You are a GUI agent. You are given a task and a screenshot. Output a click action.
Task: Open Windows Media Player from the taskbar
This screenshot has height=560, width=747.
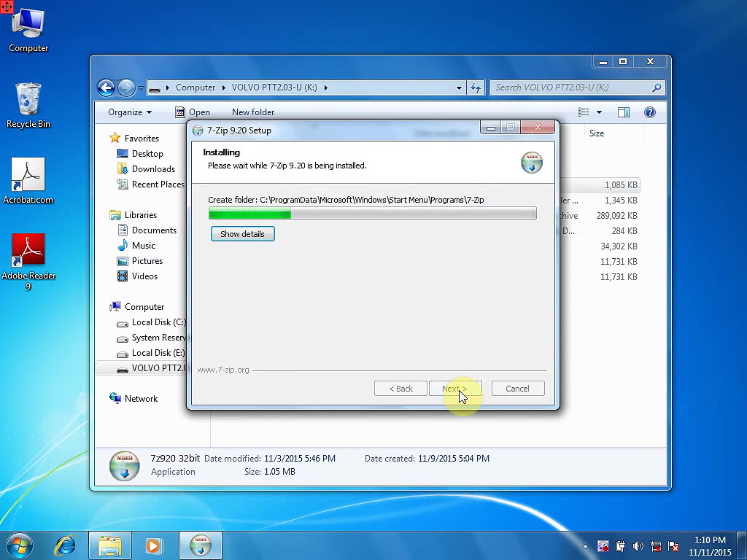tap(155, 545)
